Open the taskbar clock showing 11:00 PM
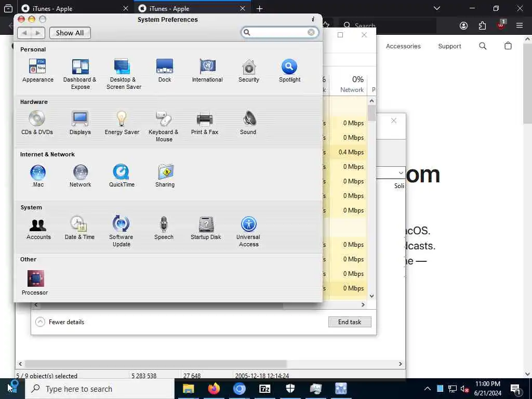 [487, 389]
